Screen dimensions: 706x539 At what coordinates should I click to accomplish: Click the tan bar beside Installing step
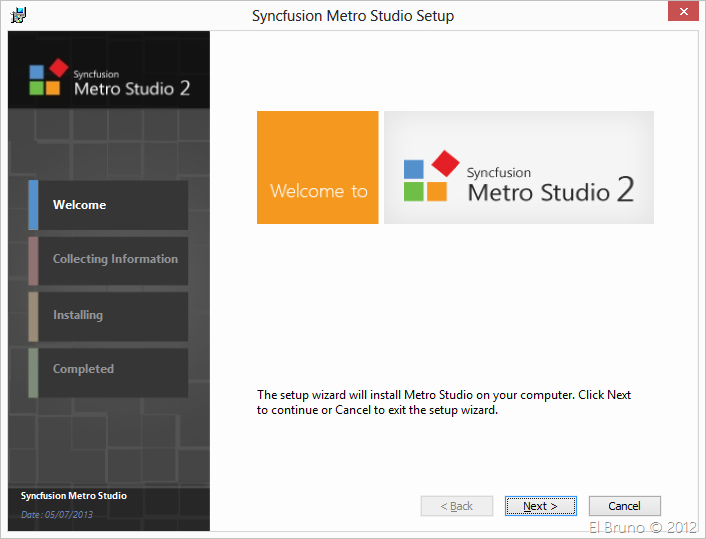(33, 315)
